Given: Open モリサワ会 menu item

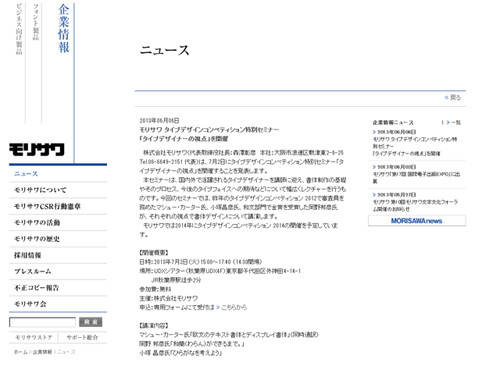Looking at the screenshot, I should click(x=30, y=304).
